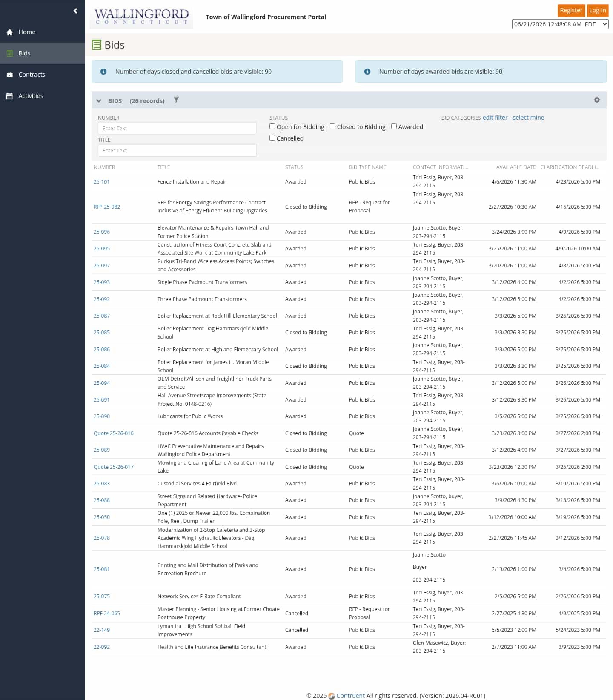Click the filter funnel icon beside record count

[176, 100]
